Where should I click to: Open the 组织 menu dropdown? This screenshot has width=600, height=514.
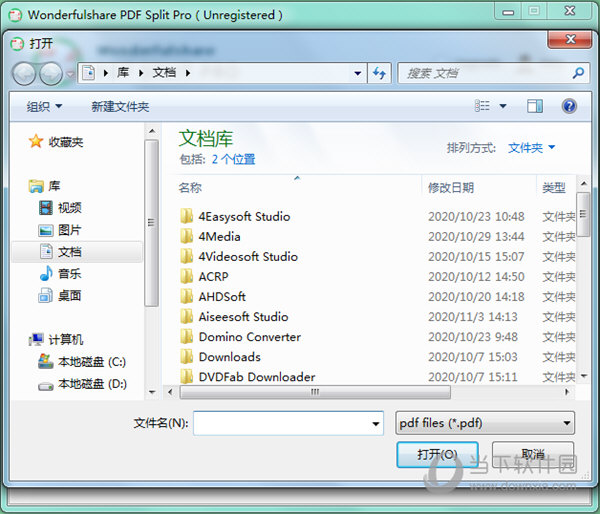[44, 106]
